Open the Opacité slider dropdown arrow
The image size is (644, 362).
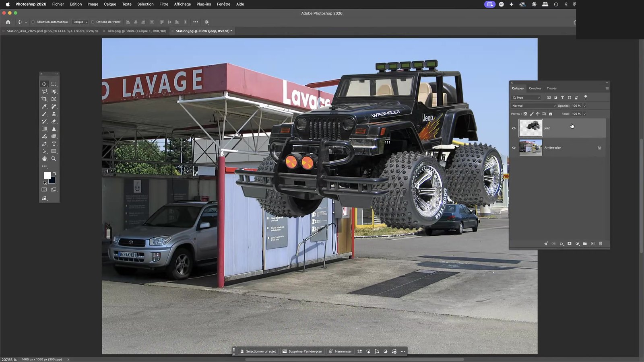(584, 106)
